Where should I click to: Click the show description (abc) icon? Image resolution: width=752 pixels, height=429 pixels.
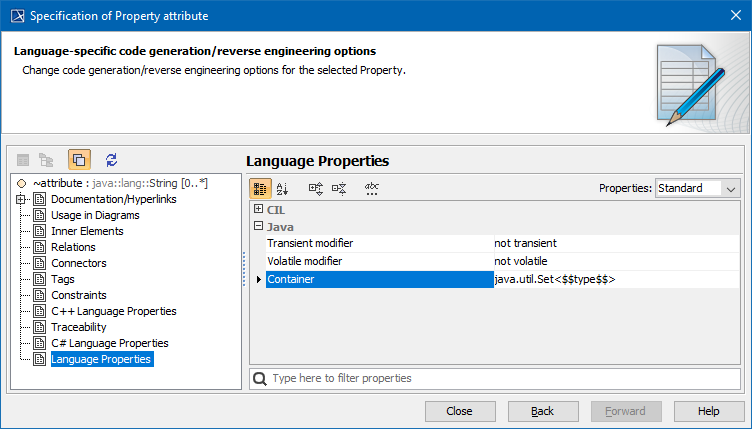(371, 188)
